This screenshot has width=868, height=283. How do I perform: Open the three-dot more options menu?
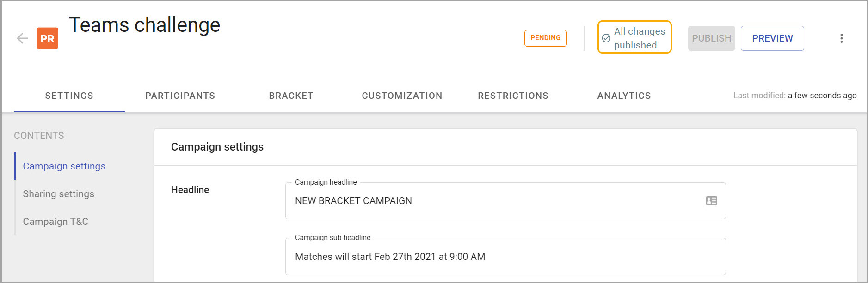click(841, 38)
